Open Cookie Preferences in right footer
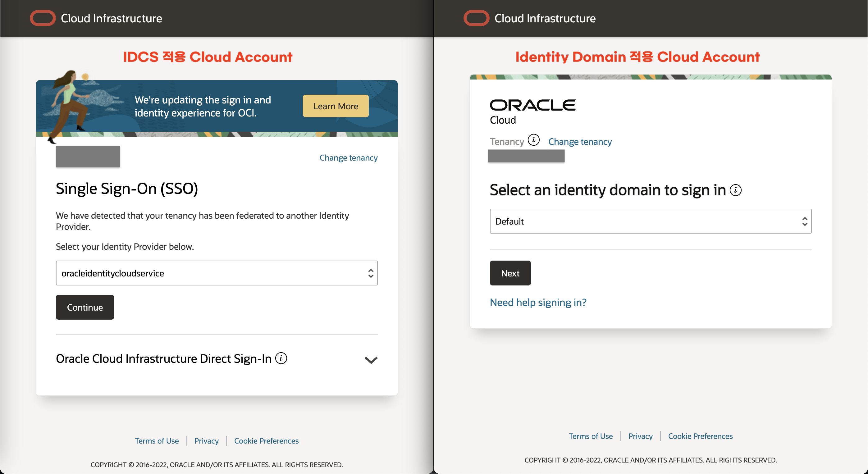Screen dimensions: 868x474 700,436
